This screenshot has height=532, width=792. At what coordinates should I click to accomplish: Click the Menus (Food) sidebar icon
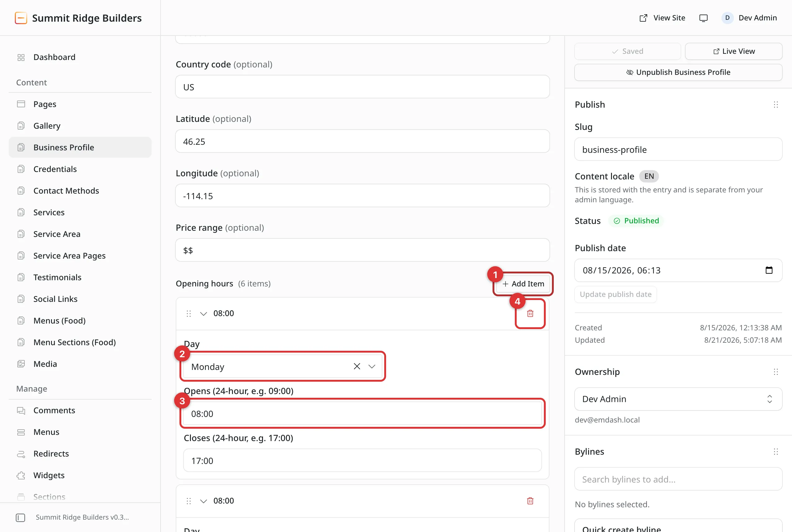pyautogui.click(x=21, y=321)
